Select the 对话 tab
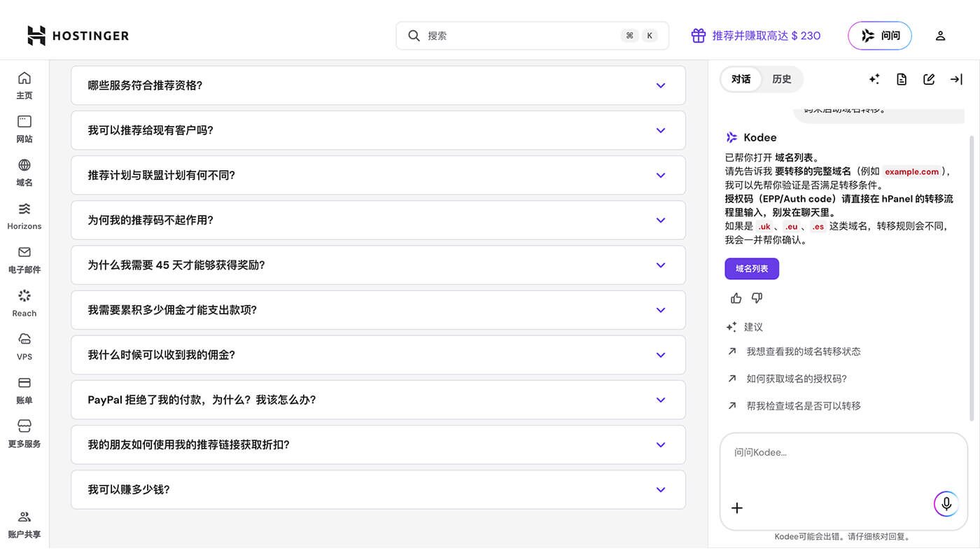 tap(741, 79)
